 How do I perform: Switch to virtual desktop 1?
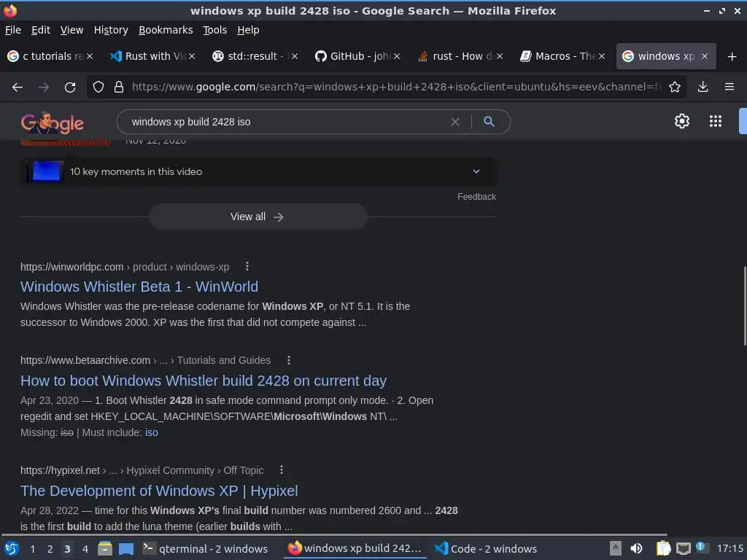[32, 549]
